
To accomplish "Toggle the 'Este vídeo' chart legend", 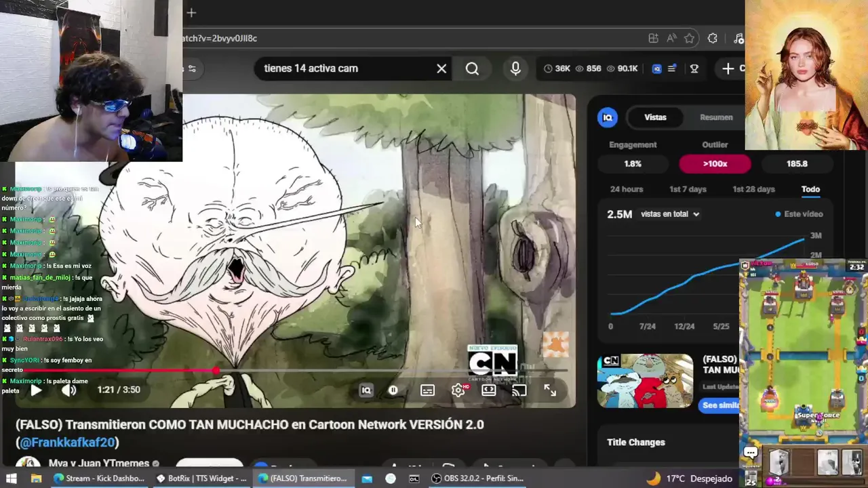I will point(799,214).
